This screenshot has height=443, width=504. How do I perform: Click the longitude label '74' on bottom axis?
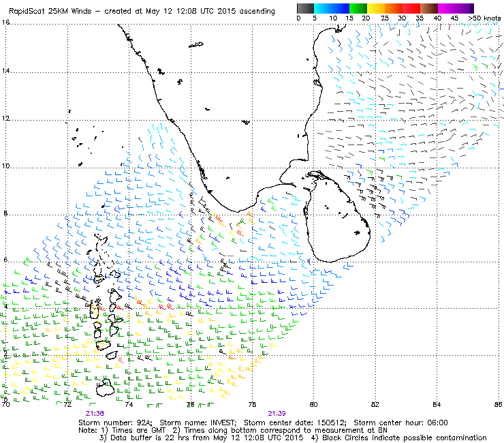(129, 404)
